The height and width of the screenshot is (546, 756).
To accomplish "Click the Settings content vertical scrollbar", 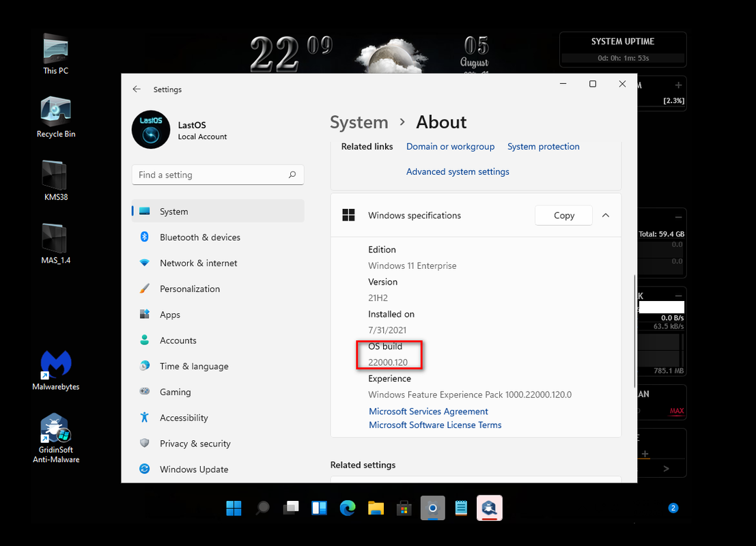I will [x=634, y=331].
